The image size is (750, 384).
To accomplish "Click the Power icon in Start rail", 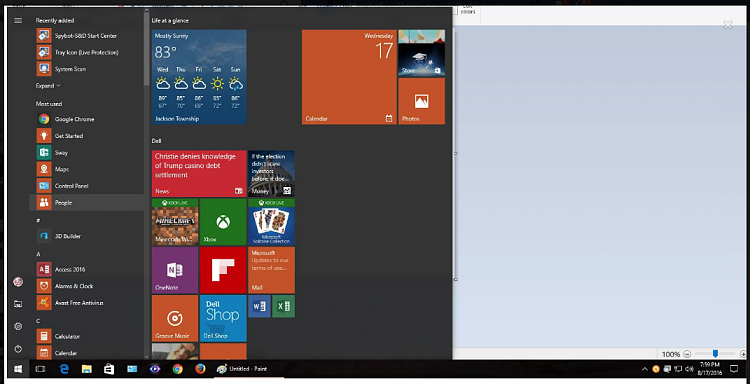I will [18, 349].
